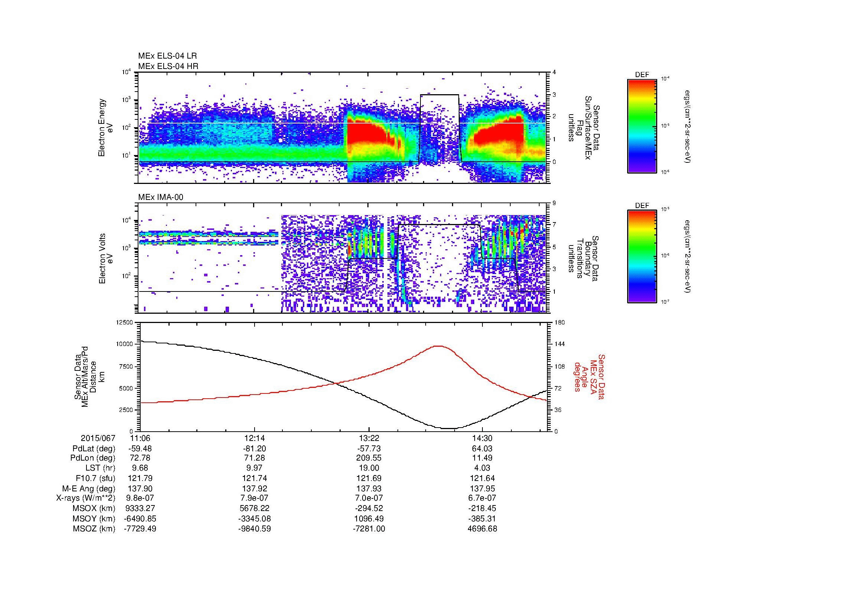Click the lower DEF color bar
The height and width of the screenshot is (613, 868).
642,257
